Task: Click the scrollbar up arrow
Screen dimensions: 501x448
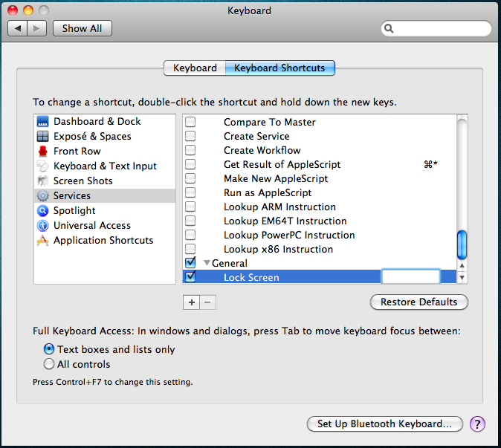Action: 462,265
